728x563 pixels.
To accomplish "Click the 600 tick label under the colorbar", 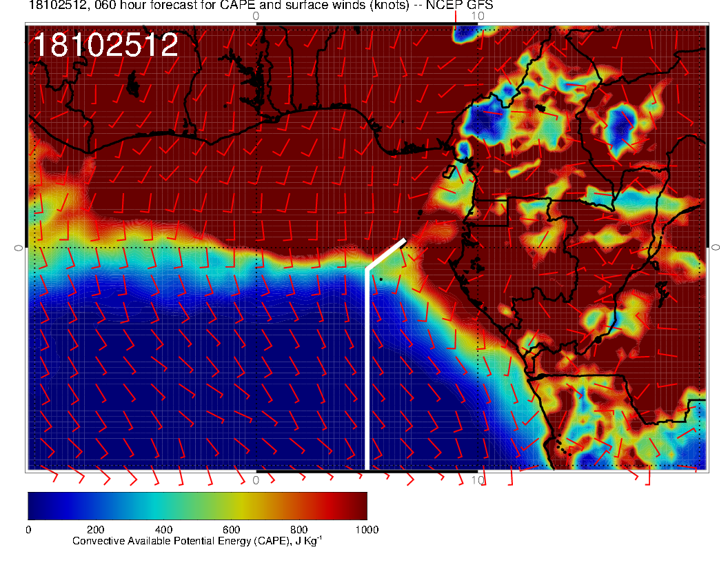I will pos(231,530).
